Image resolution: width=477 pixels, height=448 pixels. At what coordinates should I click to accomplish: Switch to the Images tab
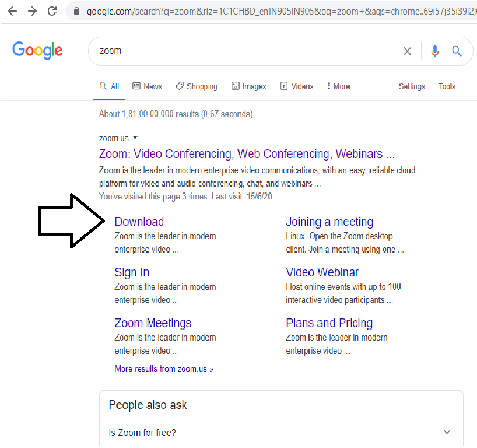[x=248, y=86]
